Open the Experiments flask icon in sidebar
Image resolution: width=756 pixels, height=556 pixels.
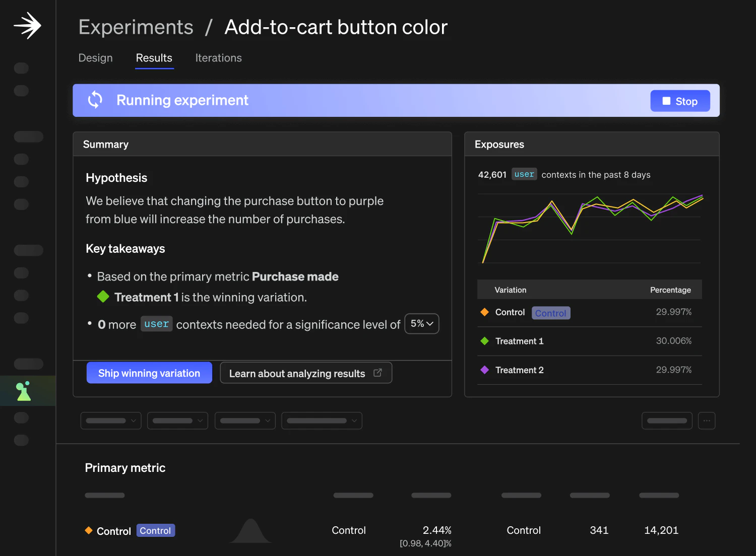24,391
